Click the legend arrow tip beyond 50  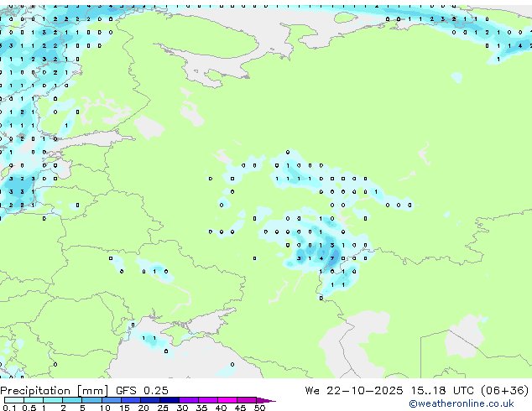(266, 400)
